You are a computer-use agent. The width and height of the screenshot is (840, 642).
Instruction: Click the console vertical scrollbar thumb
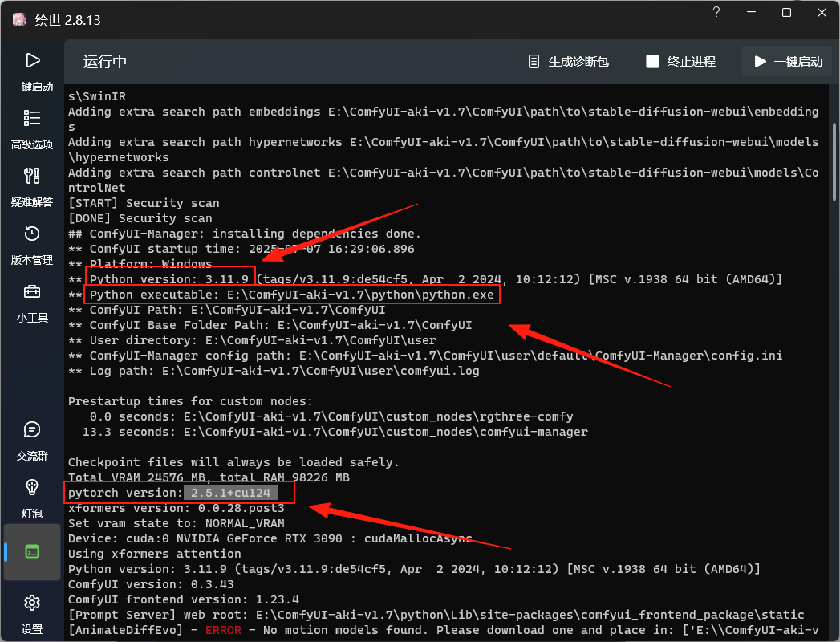834,162
